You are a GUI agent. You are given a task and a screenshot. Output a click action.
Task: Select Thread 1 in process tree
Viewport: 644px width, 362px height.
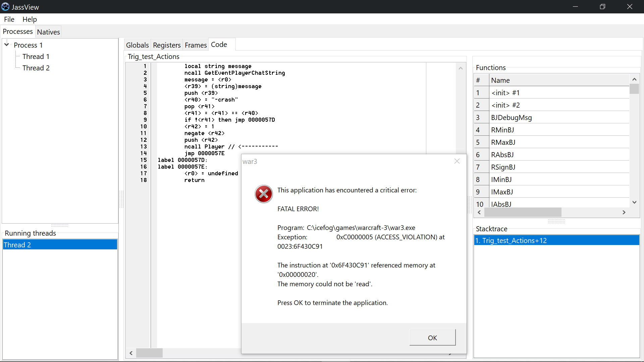(x=36, y=56)
